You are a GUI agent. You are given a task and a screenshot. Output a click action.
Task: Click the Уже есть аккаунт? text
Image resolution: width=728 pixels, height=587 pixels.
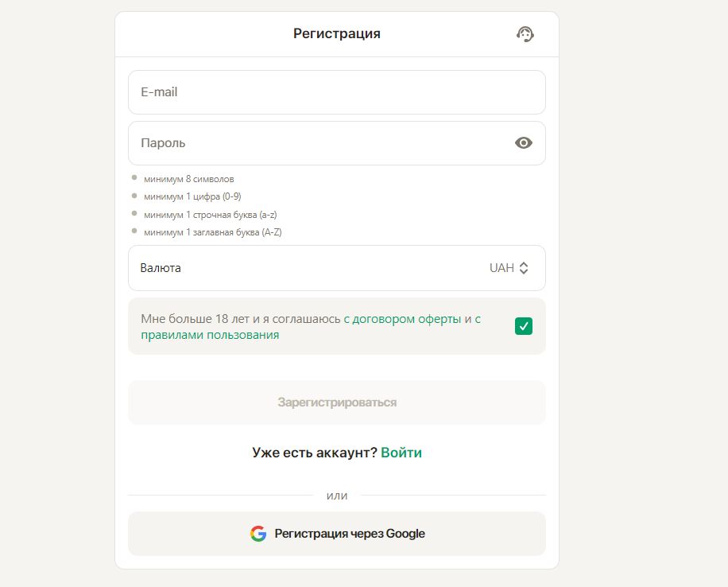click(314, 453)
